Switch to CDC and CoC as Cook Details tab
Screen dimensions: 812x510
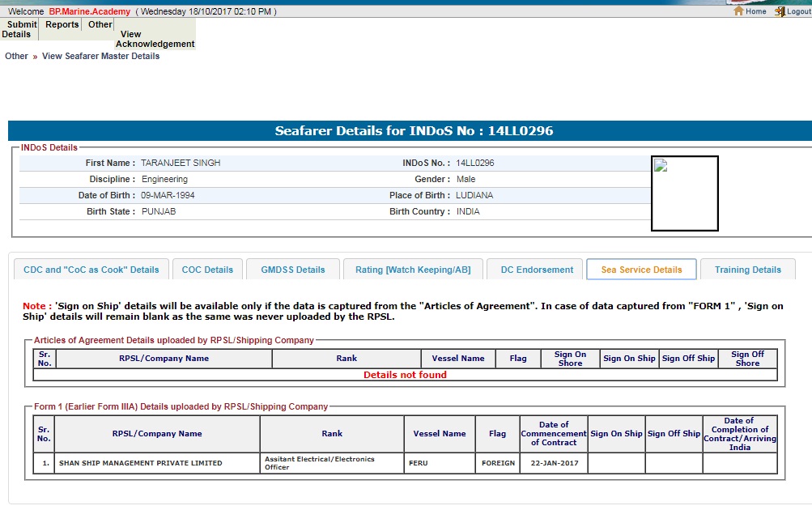click(91, 270)
